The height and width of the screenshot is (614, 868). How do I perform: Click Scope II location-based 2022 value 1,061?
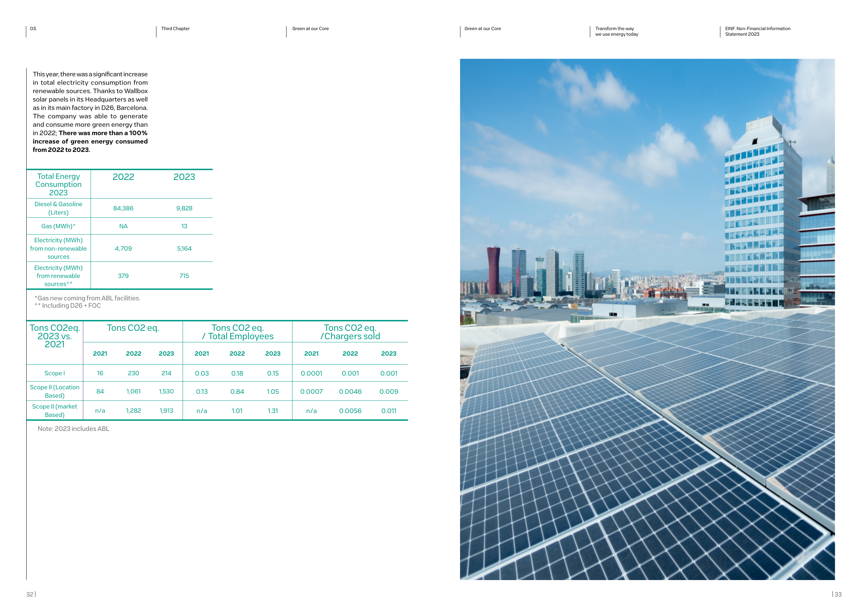pyautogui.click(x=133, y=392)
